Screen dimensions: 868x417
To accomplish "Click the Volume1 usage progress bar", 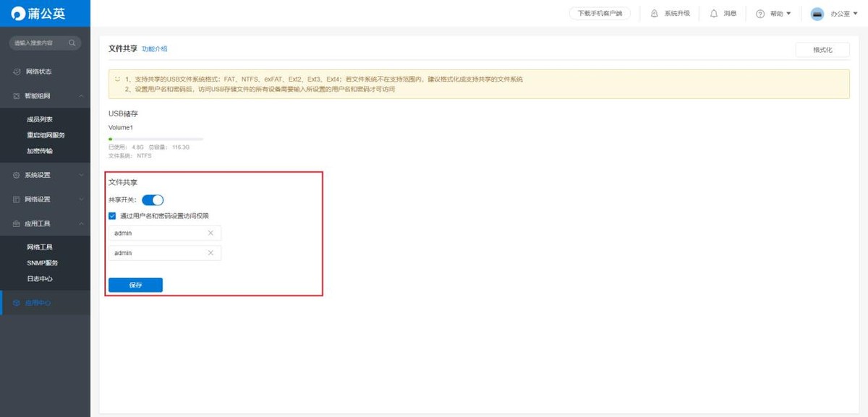I will [156, 138].
